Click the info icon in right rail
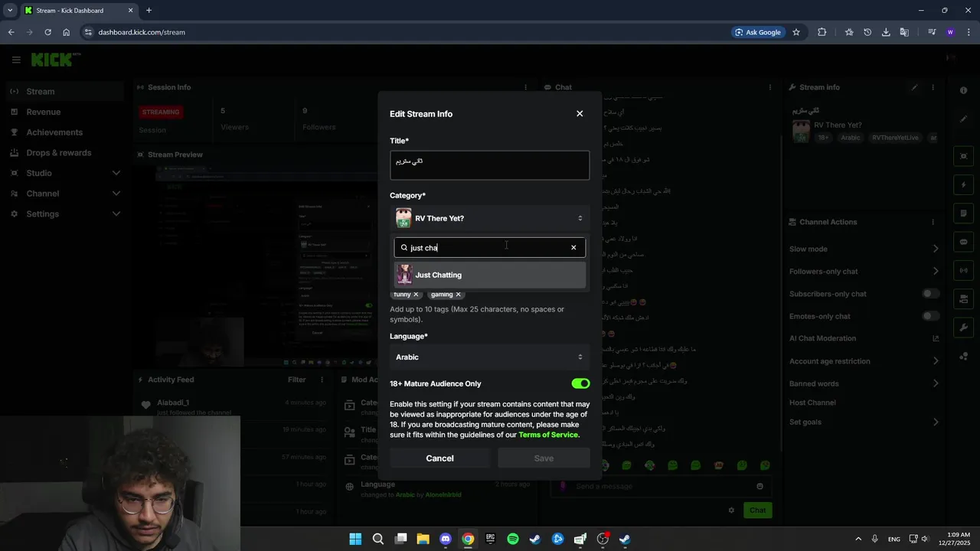This screenshot has height=551, width=980. [x=964, y=90]
